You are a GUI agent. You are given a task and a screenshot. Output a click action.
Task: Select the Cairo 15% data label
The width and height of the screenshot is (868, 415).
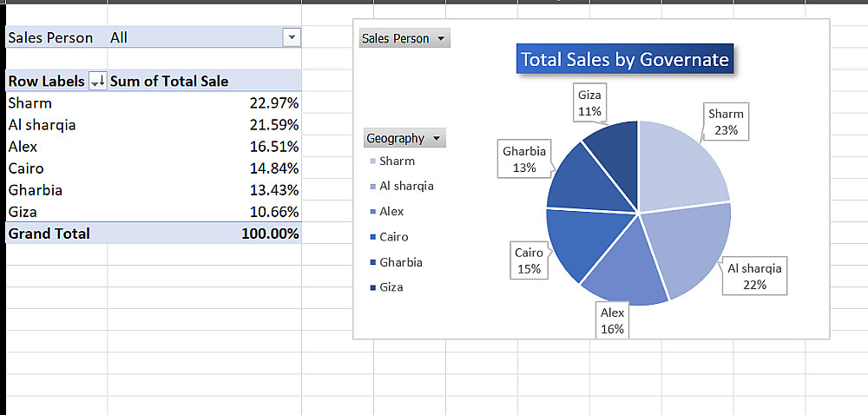[x=528, y=260]
